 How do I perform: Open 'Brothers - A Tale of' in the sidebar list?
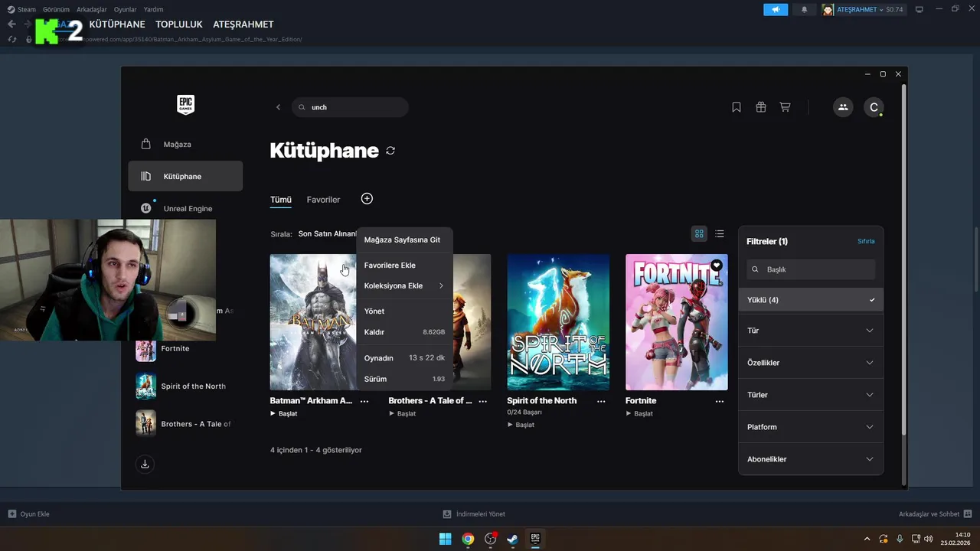(185, 424)
